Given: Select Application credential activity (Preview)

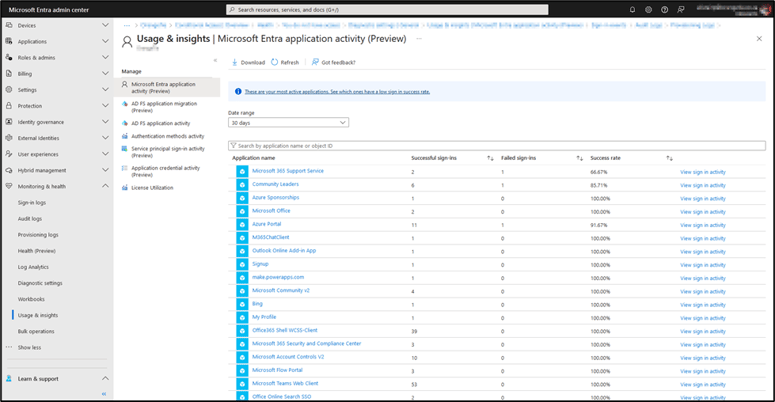Looking at the screenshot, I should coord(166,171).
